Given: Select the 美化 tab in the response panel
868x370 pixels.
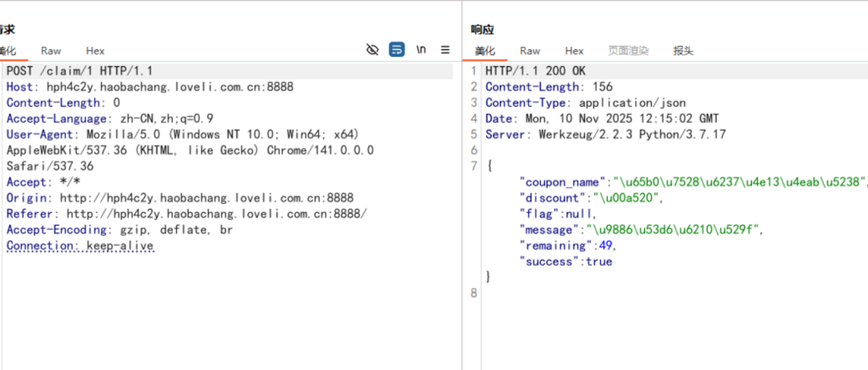Looking at the screenshot, I should 484,51.
